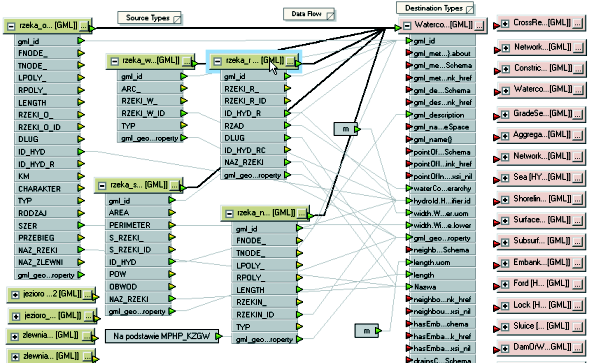Open properties button of rzeka_w feature type

coord(187,61)
